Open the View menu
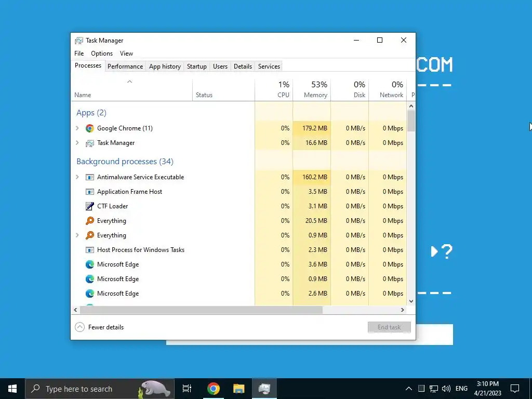Image resolution: width=532 pixels, height=399 pixels. click(126, 54)
